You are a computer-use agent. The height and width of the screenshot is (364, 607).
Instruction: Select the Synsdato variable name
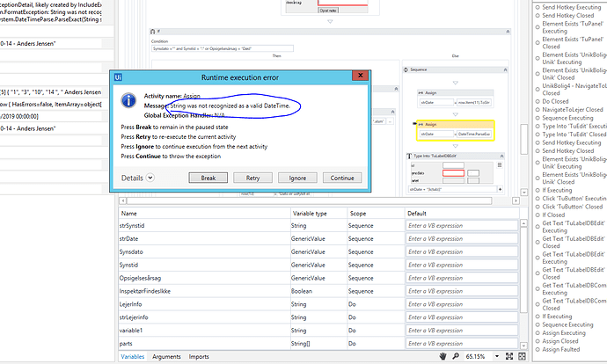pos(131,251)
